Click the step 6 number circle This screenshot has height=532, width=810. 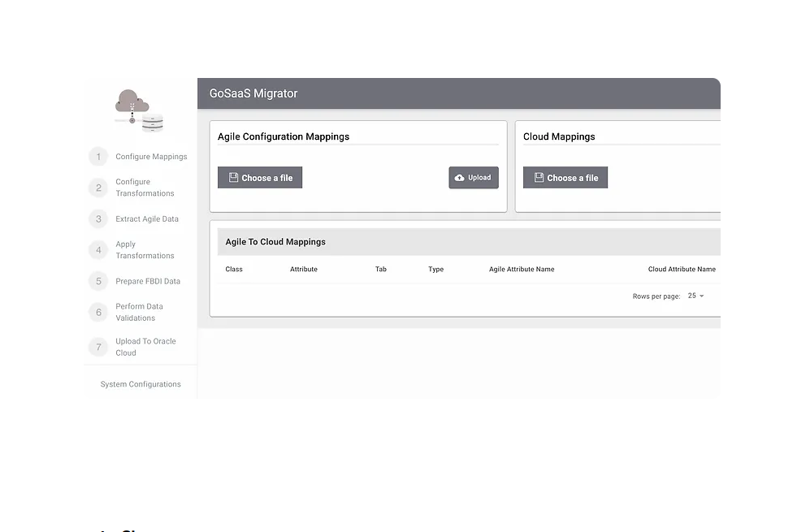(98, 312)
